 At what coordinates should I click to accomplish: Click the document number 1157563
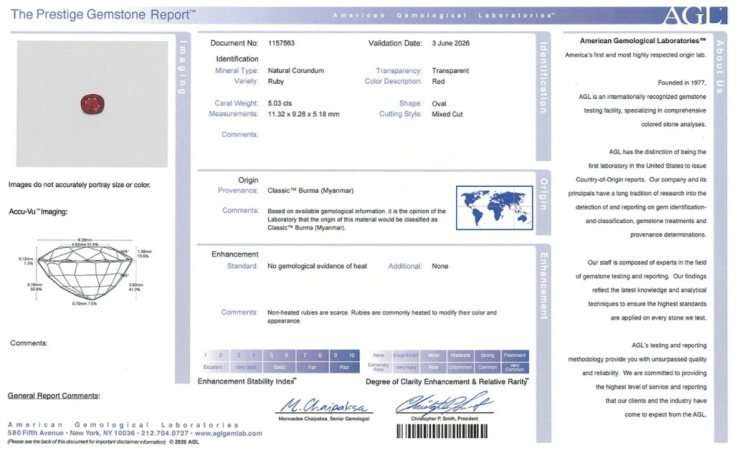(x=281, y=43)
